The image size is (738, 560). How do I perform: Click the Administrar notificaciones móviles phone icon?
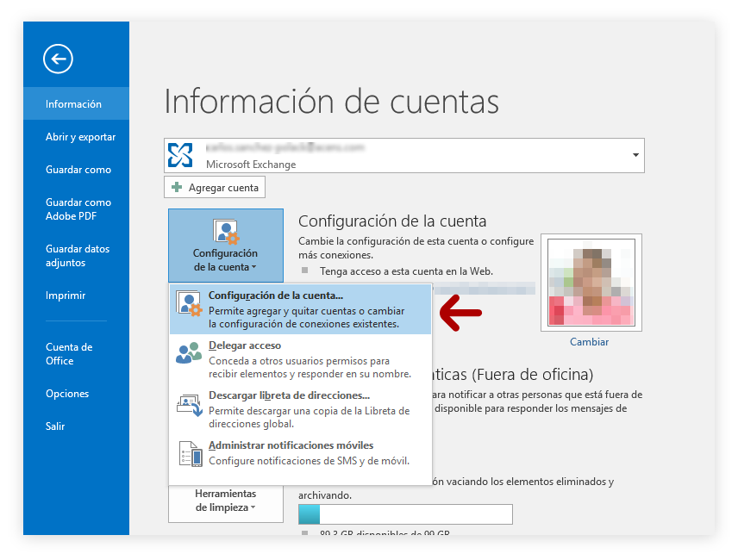tap(191, 454)
